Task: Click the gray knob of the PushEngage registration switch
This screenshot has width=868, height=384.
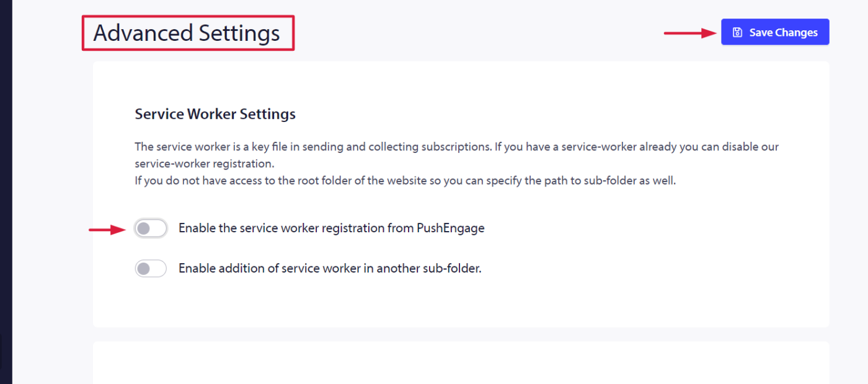Action: [x=144, y=229]
